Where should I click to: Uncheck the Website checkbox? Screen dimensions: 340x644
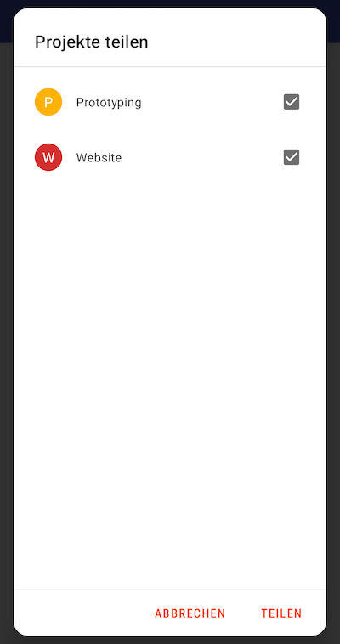(x=292, y=157)
